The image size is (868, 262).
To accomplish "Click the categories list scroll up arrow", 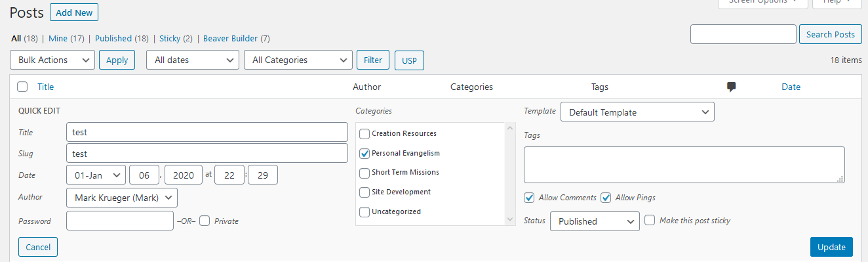I will coord(510,128).
